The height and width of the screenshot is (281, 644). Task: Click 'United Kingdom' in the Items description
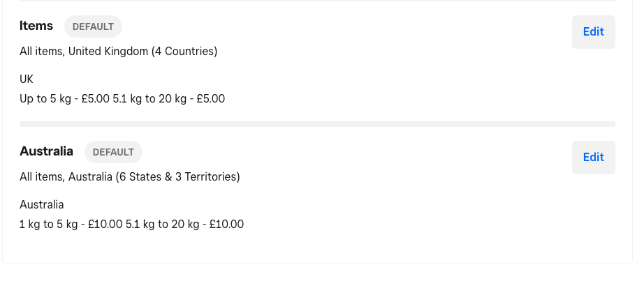point(108,51)
